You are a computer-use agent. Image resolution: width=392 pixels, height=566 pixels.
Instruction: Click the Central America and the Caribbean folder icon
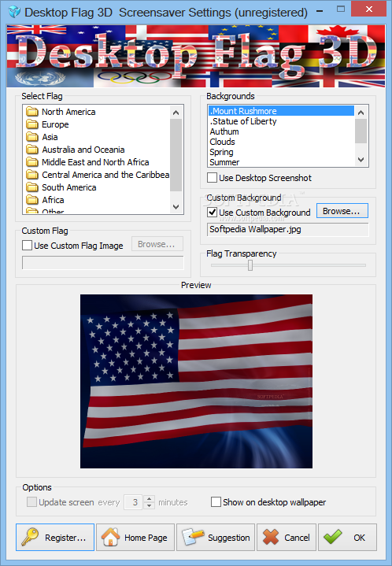32,175
